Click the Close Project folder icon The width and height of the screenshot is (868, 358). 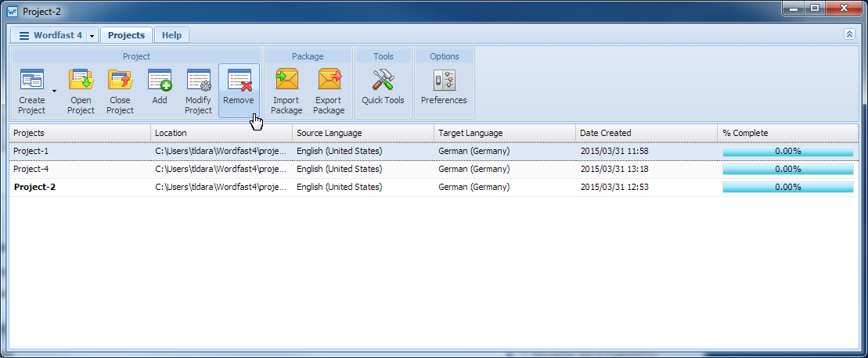(120, 80)
